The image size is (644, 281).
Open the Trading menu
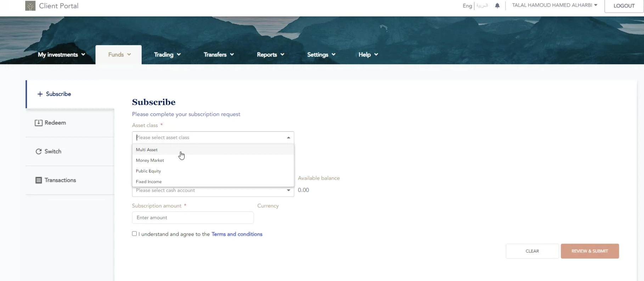pos(167,55)
